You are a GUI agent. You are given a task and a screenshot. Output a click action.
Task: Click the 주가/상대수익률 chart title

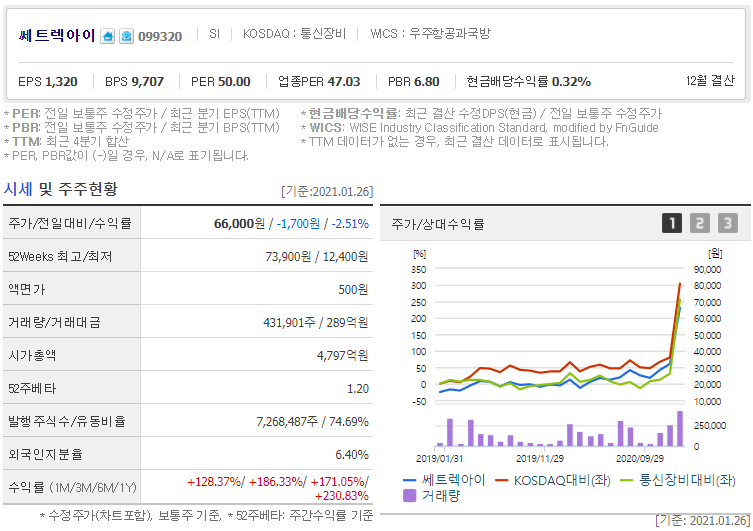point(438,224)
